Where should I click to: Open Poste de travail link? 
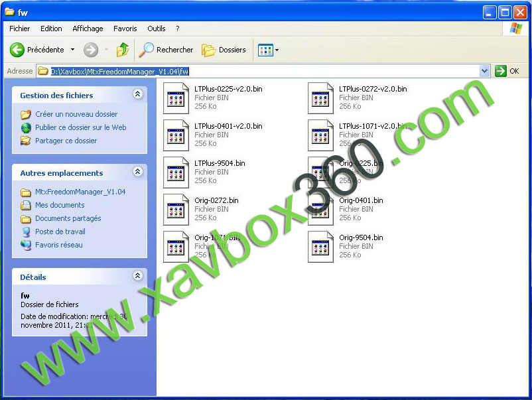point(60,232)
